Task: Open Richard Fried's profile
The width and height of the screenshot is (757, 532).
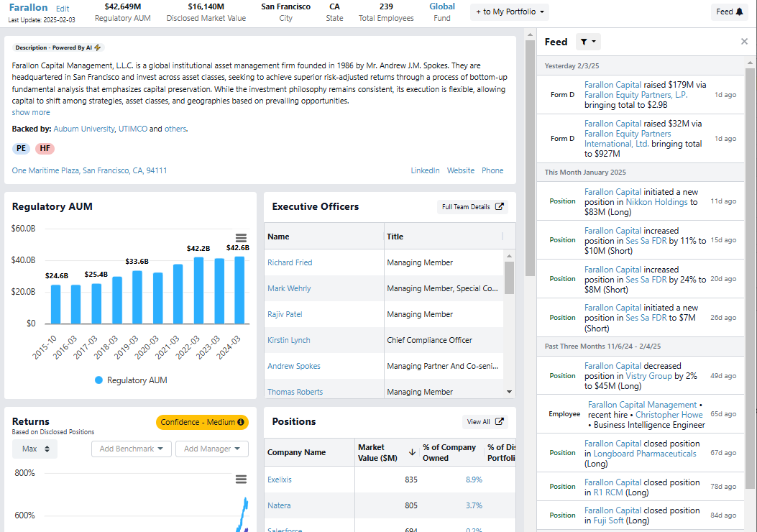Action: pyautogui.click(x=290, y=262)
